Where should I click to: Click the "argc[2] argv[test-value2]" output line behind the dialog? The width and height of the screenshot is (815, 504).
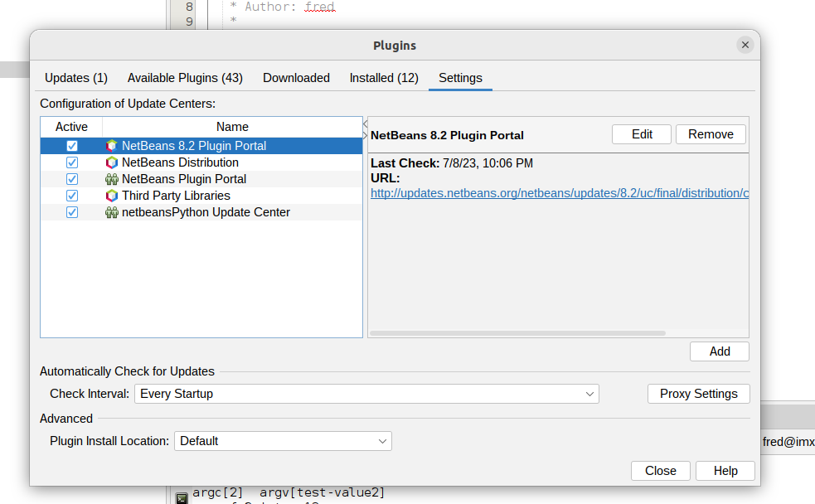(289, 492)
